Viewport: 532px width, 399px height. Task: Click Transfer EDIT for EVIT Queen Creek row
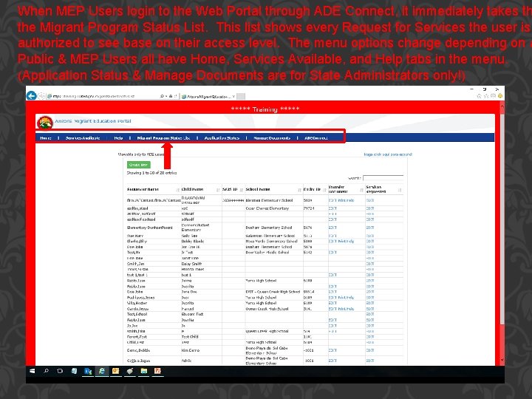(332, 292)
